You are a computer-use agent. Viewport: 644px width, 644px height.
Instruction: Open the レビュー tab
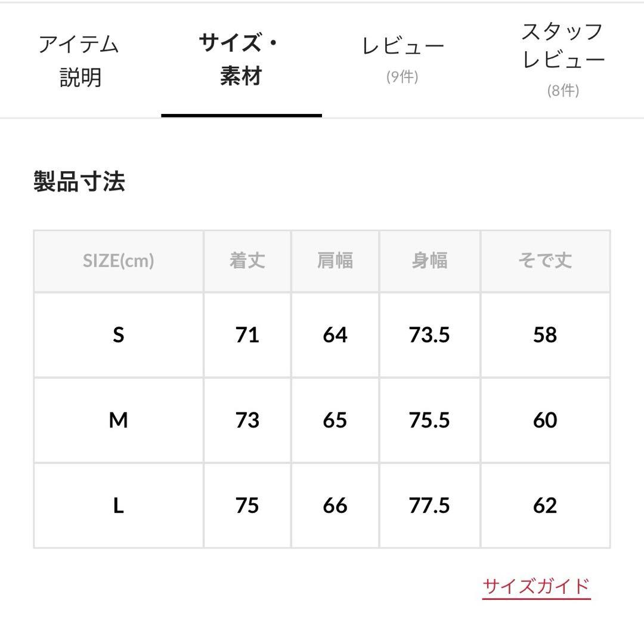[400, 45]
